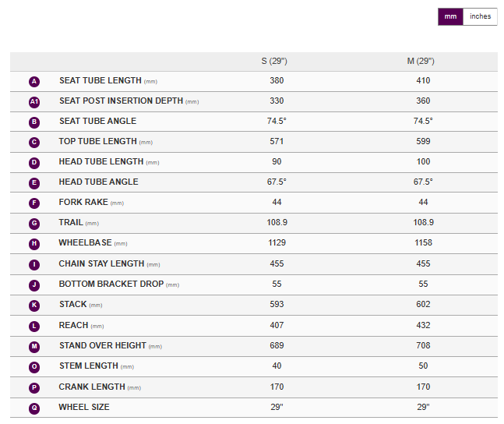Image resolution: width=504 pixels, height=424 pixels.
Task: Click the letter A seat tube badge
Action: [34, 81]
